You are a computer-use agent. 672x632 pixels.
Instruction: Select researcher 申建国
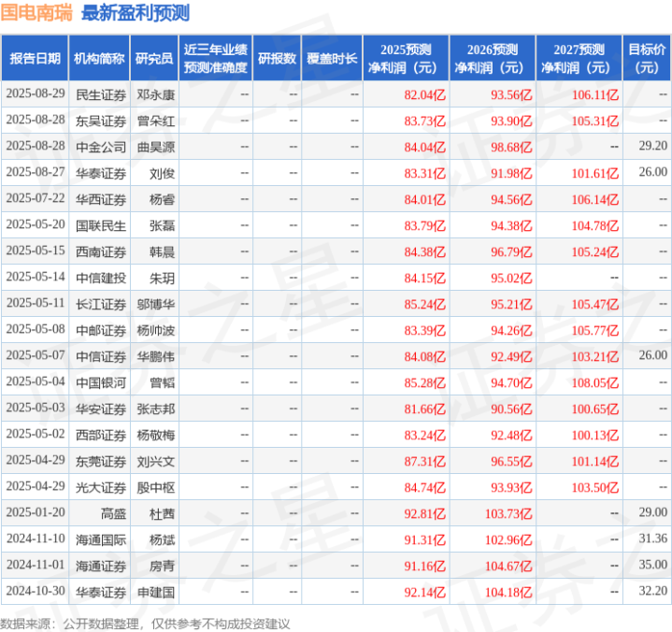coord(155,592)
